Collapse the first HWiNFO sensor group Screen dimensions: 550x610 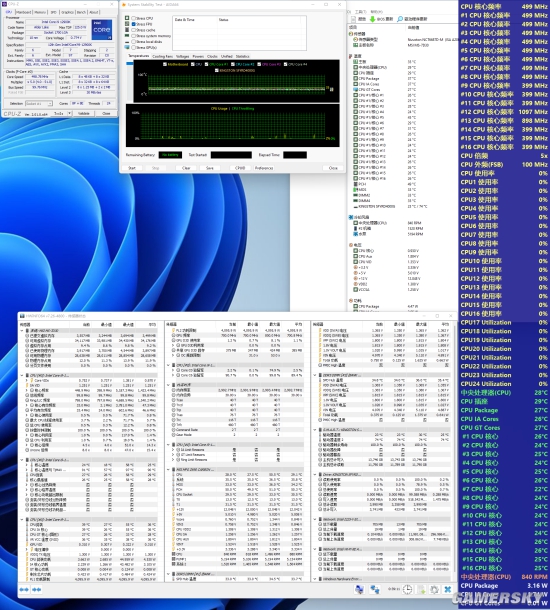(x=22, y=330)
